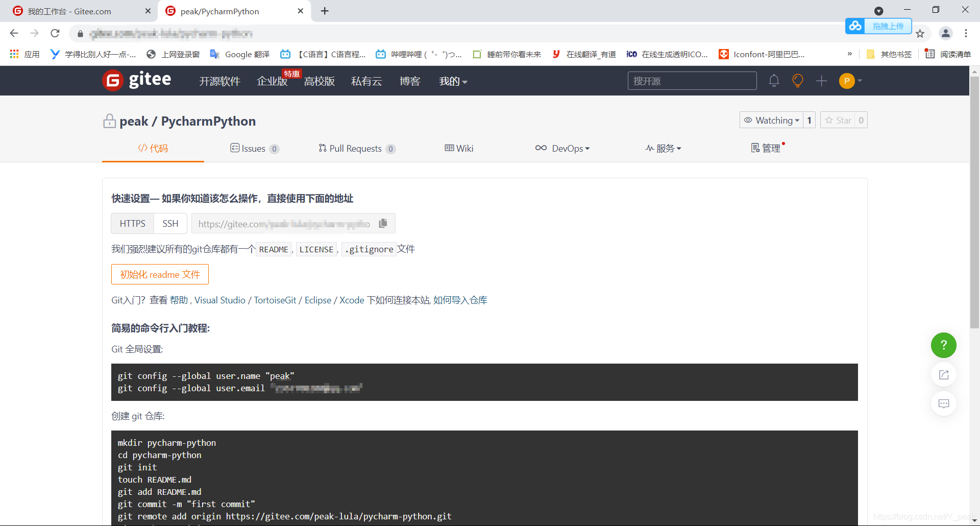980x526 pixels.
Task: Click the site lock icon in address bar
Action: point(80,34)
